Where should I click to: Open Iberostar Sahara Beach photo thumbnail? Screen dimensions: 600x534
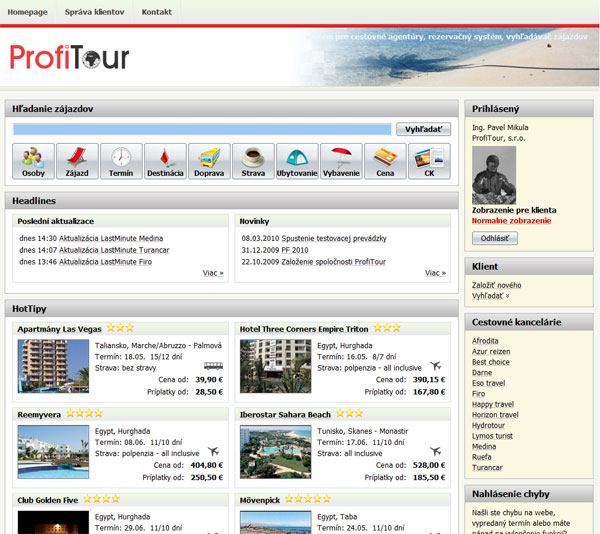click(x=276, y=452)
